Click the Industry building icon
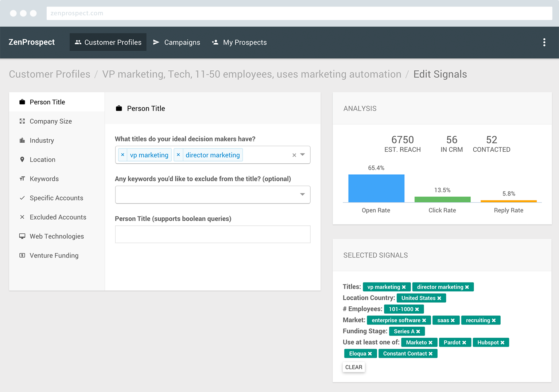 [22, 140]
